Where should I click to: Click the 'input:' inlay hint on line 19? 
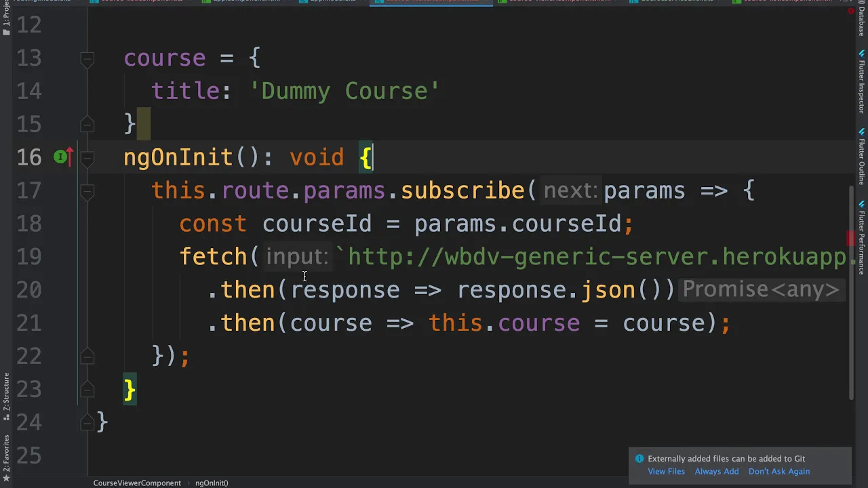click(297, 257)
